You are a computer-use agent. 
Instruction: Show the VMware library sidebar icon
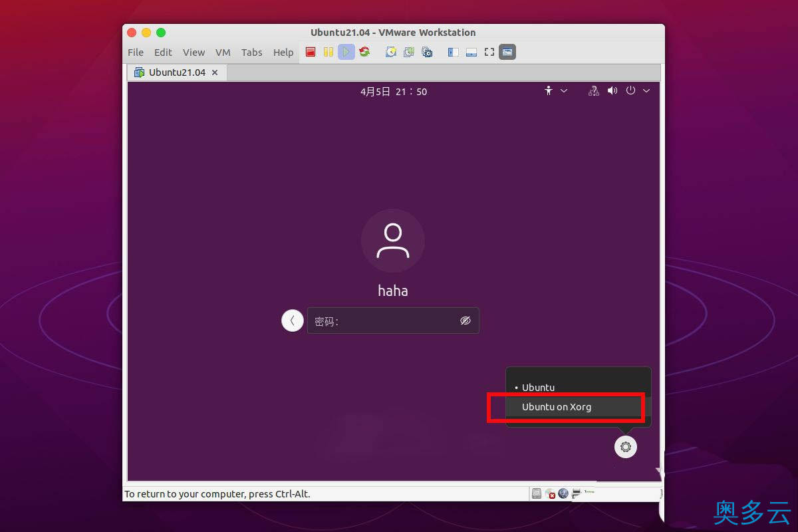452,52
